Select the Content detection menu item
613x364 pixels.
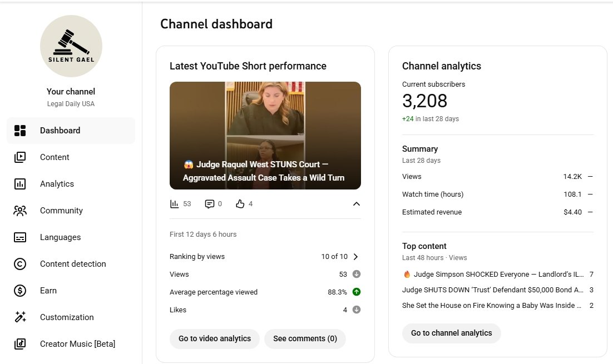73,264
